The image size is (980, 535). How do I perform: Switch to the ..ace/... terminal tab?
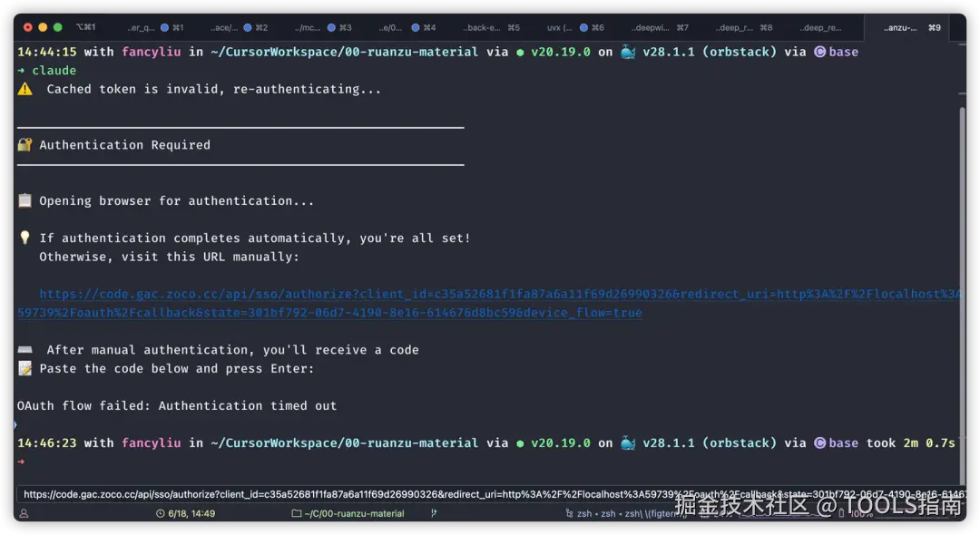[x=239, y=27]
